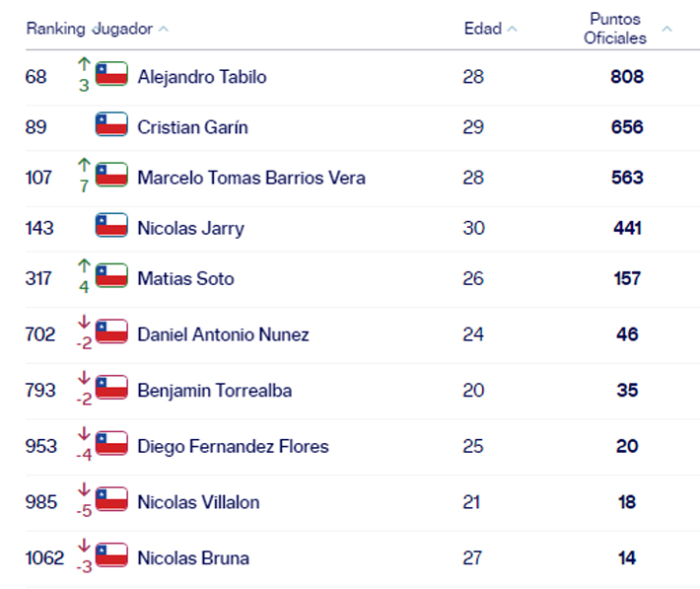Click the flag icon next to Nicolas Jarry

[x=111, y=226]
